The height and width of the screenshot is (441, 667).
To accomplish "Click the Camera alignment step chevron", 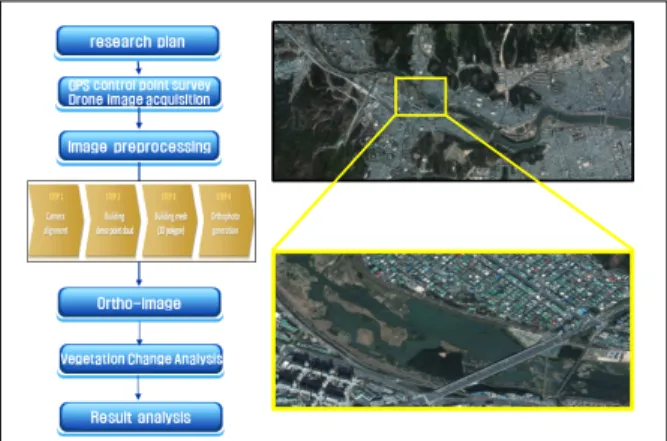I will click(x=56, y=221).
